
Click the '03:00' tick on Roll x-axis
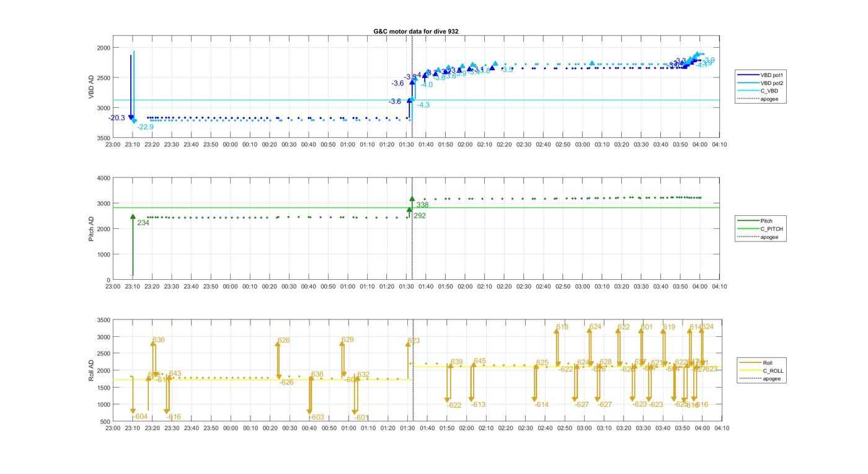click(583, 428)
